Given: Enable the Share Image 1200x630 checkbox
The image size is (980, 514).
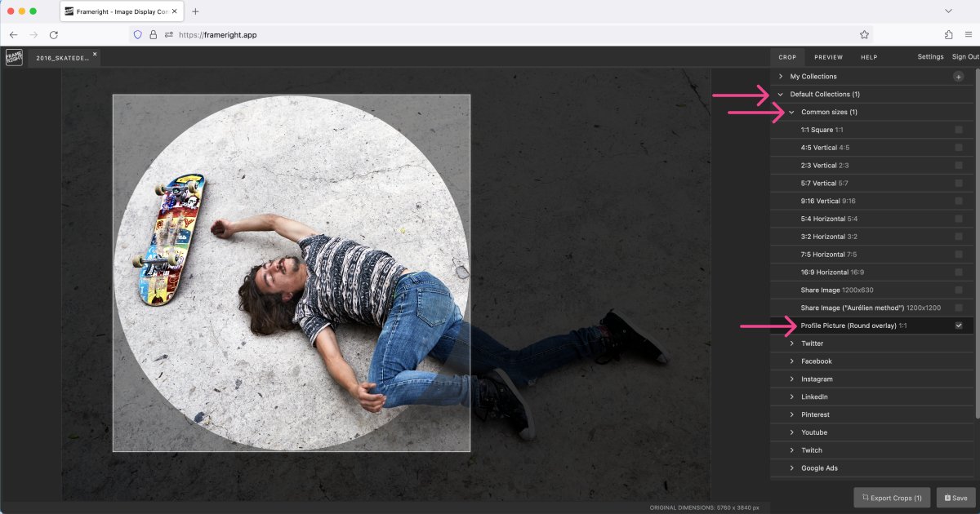Looking at the screenshot, I should (x=958, y=290).
